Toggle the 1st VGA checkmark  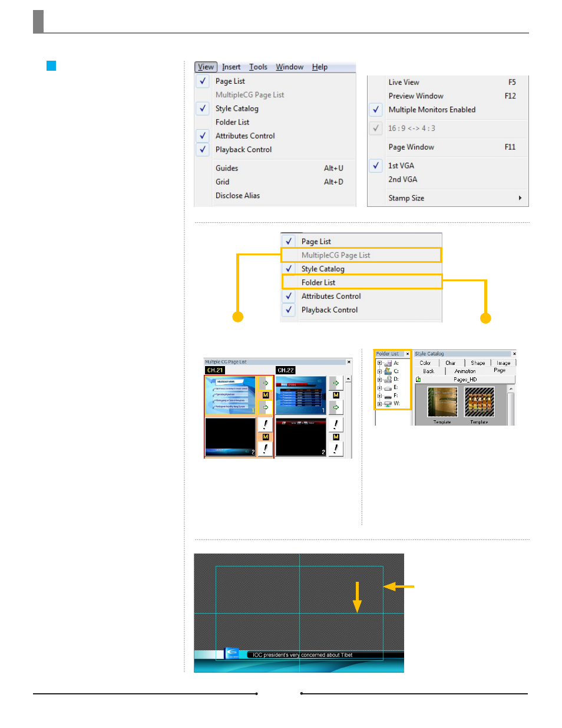376,166
